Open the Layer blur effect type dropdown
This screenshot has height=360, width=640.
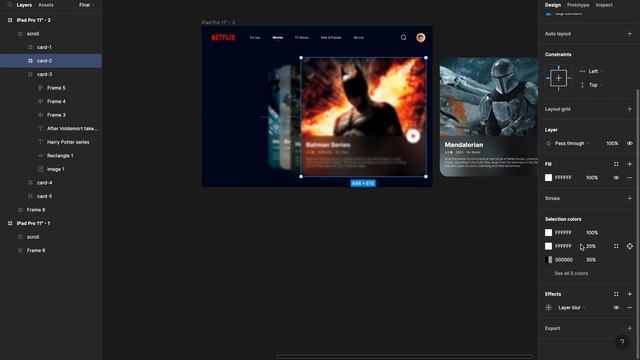572,308
